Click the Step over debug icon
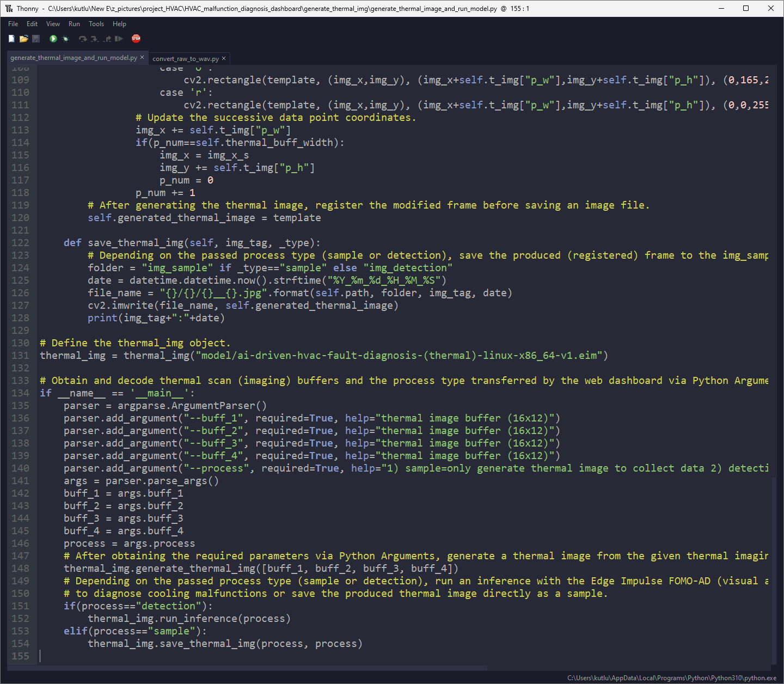This screenshot has width=784, height=684. pyautogui.click(x=83, y=39)
